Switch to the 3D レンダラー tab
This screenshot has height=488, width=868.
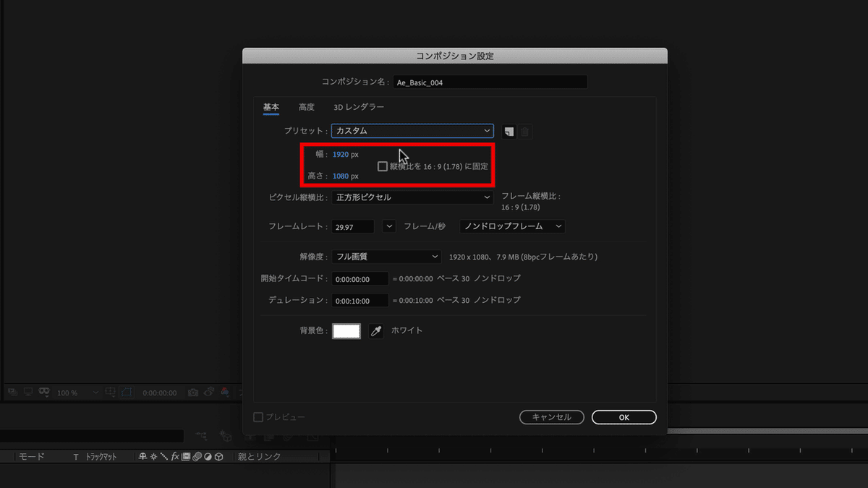tap(359, 107)
